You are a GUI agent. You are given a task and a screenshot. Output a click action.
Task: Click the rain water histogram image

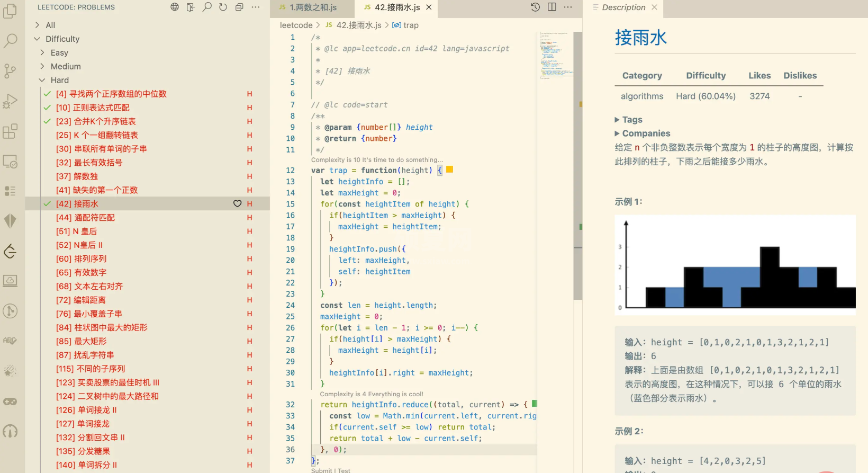[x=735, y=265]
